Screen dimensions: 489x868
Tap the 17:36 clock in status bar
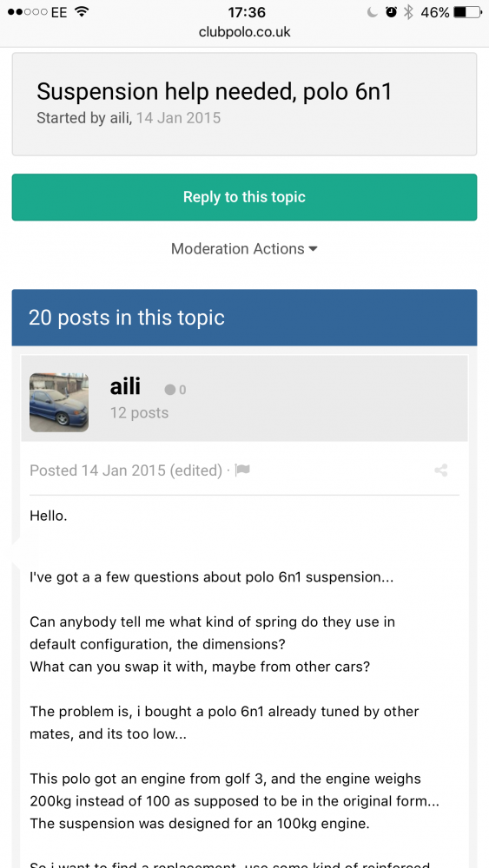(x=247, y=12)
